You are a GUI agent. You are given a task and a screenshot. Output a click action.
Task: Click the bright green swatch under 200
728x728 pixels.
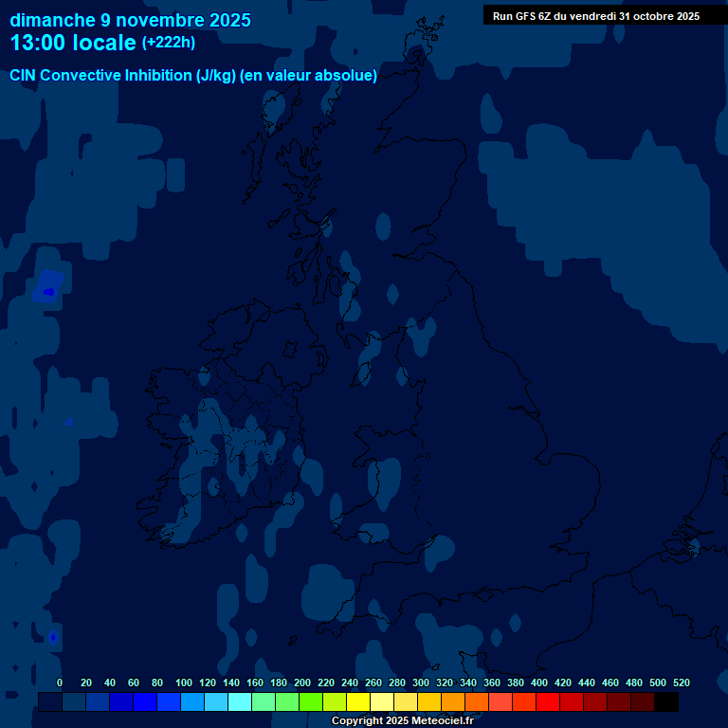tap(311, 701)
